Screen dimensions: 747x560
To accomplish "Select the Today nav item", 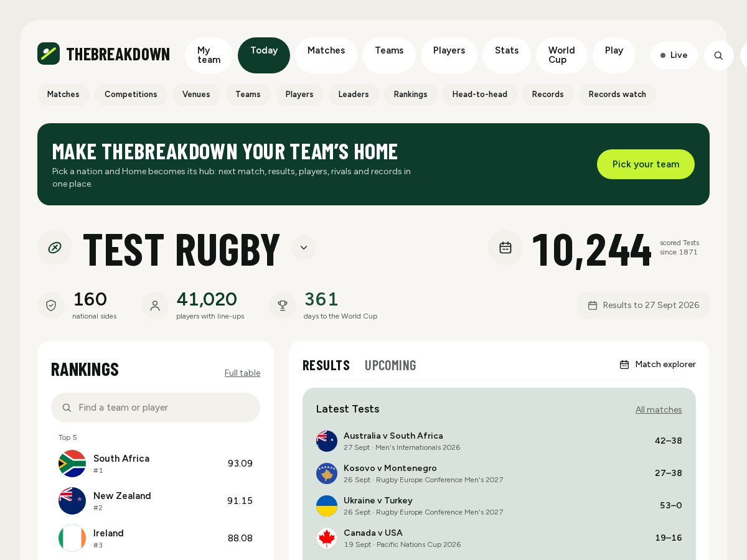I will 264,55.
